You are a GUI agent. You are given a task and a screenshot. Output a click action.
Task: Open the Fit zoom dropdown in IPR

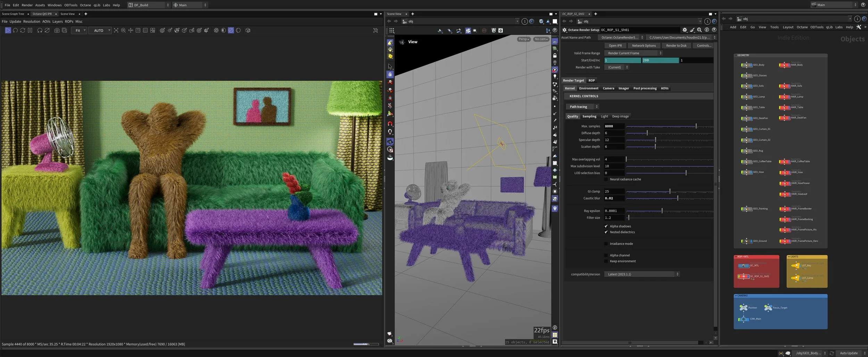click(x=79, y=30)
